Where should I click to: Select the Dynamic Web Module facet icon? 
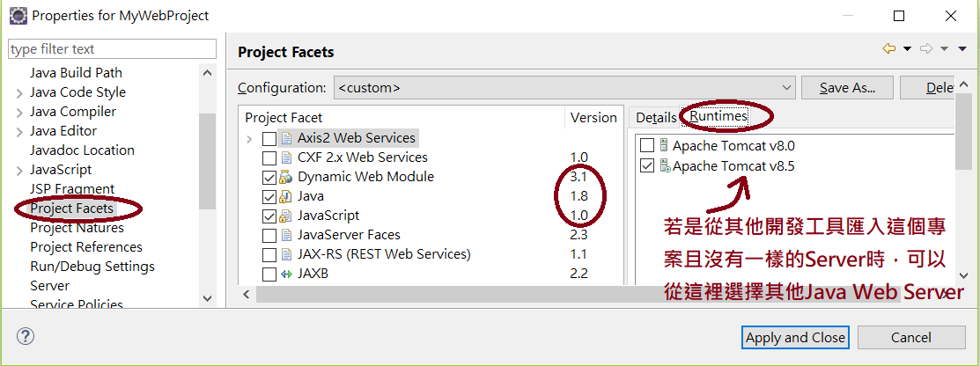pyautogui.click(x=286, y=177)
